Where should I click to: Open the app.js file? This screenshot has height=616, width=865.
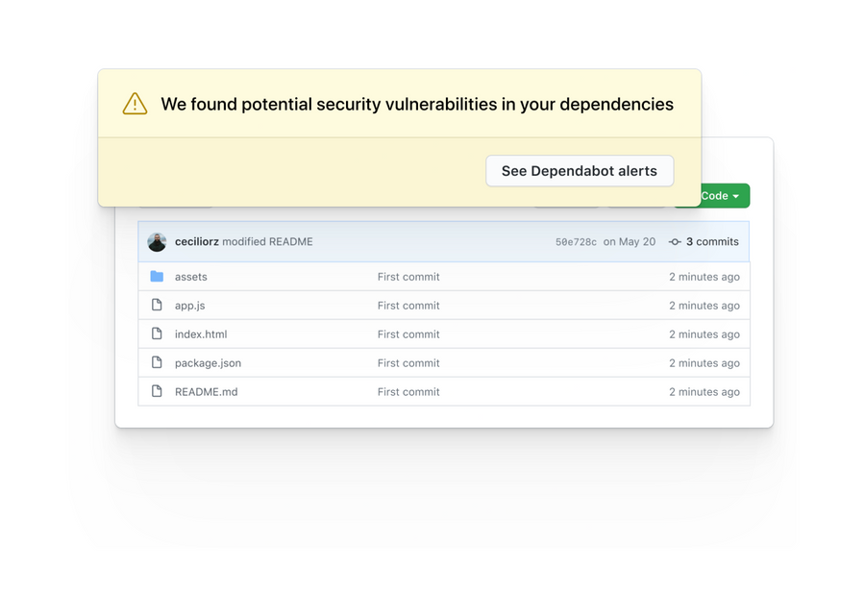point(188,306)
